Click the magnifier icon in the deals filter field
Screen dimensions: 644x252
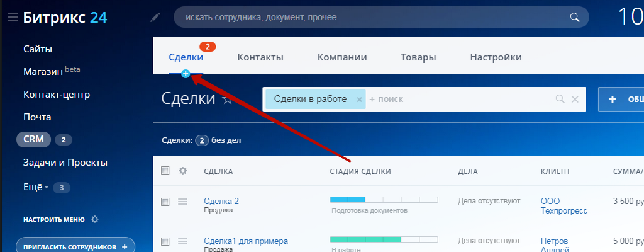[560, 99]
